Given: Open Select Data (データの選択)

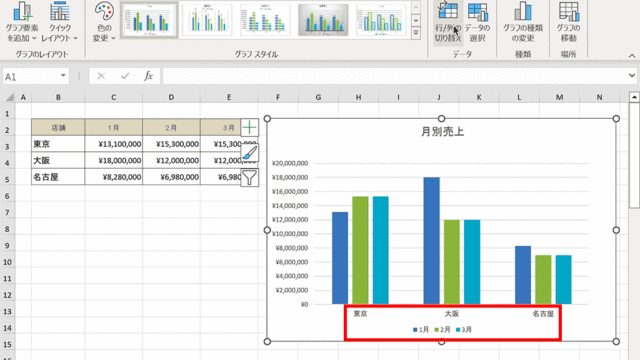Looking at the screenshot, I should click(x=477, y=22).
